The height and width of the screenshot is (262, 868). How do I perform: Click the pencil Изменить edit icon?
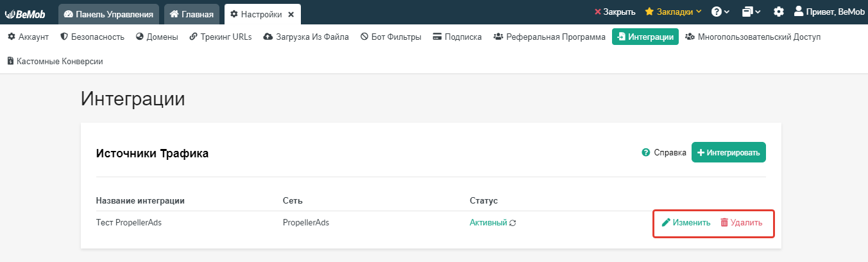pyautogui.click(x=666, y=223)
